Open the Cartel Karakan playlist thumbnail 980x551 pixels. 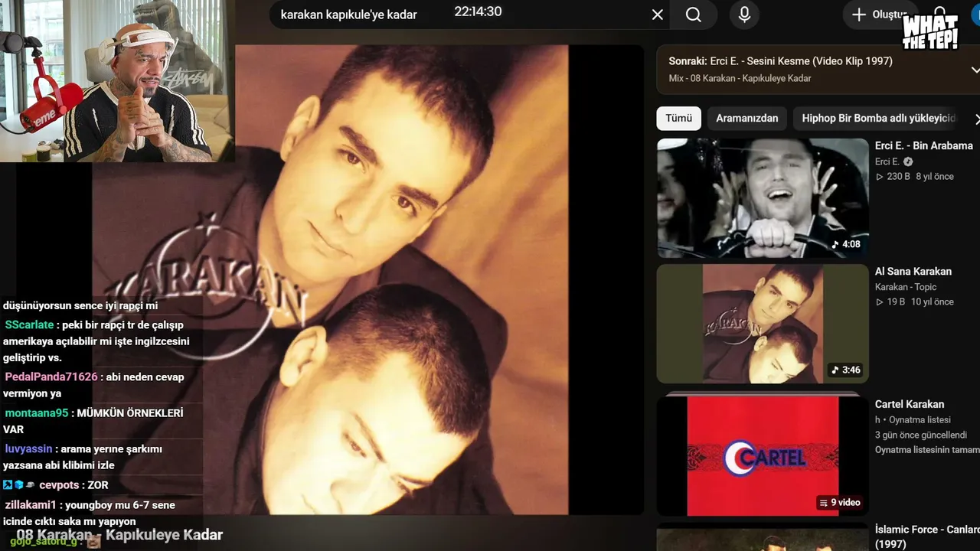click(x=763, y=455)
